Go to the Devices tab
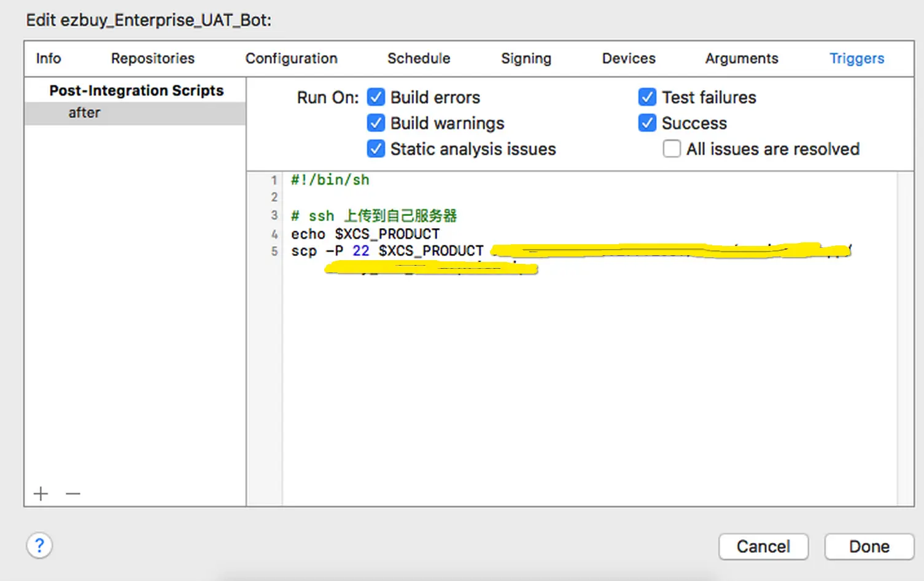Screen dimensions: 924x581 [x=629, y=58]
